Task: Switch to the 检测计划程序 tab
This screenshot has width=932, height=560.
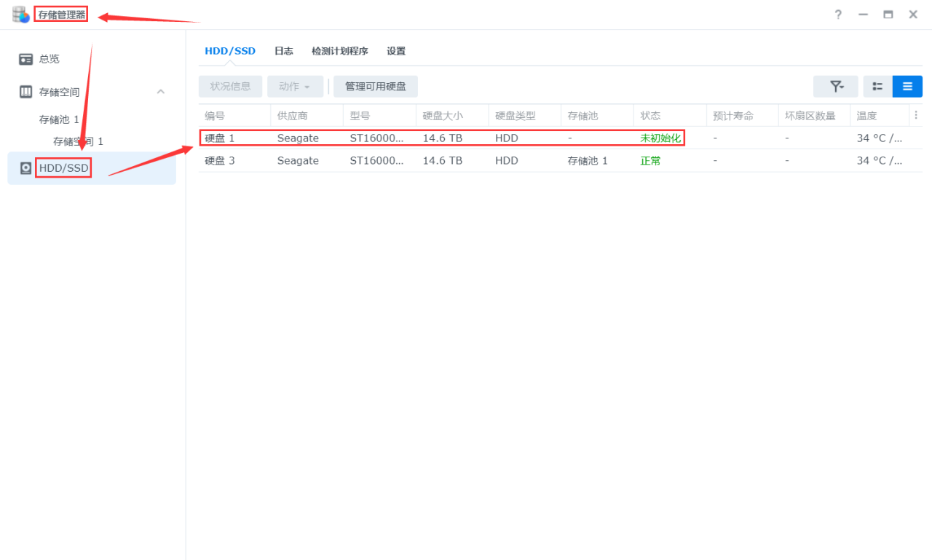Action: pos(339,51)
